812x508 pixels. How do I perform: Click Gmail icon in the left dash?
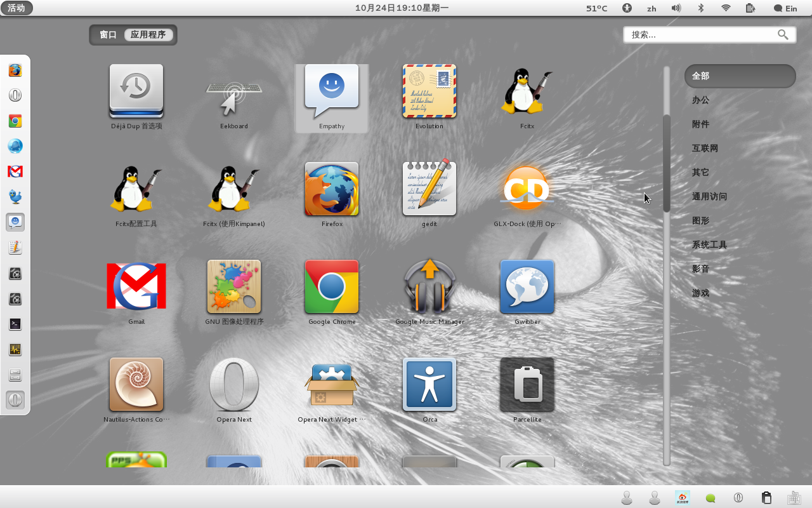15,171
